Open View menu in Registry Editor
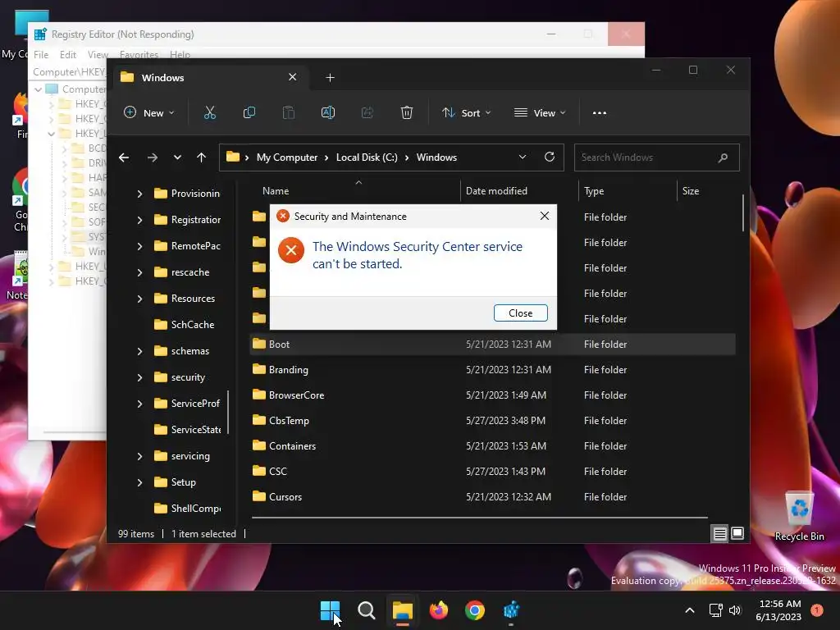840x630 pixels. click(98, 55)
